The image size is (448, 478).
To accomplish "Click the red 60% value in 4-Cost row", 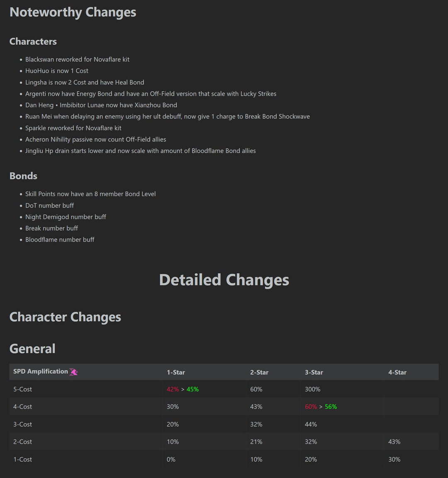I will point(311,407).
